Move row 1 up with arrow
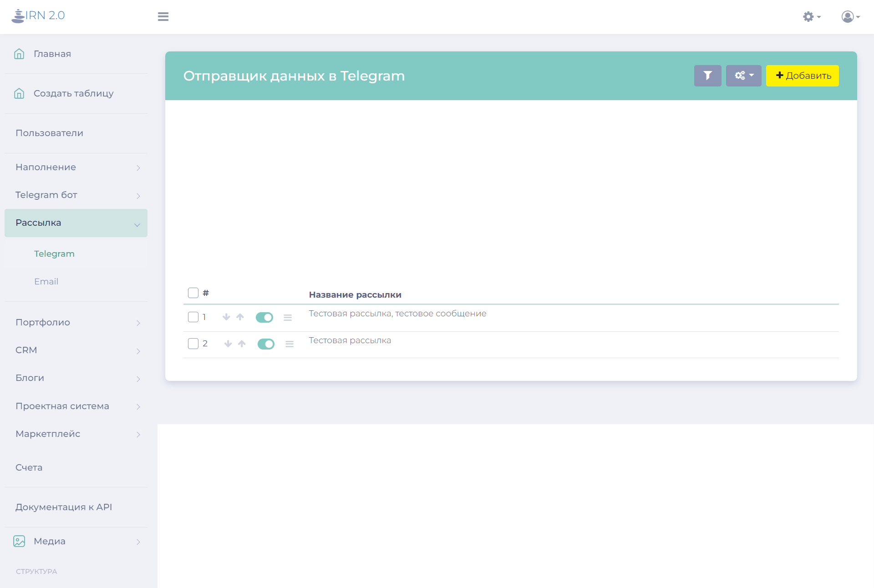This screenshot has height=588, width=874. coord(240,317)
